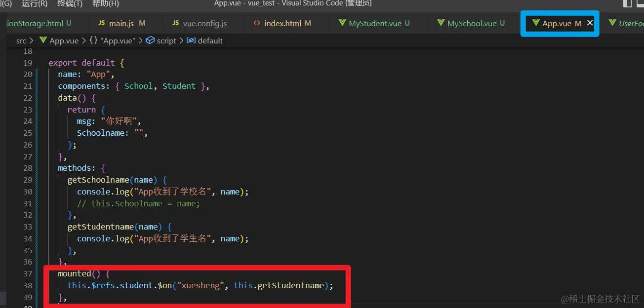Click 'return {' on line 23
Image resolution: width=644 pixels, height=308 pixels.
pyautogui.click(x=86, y=110)
